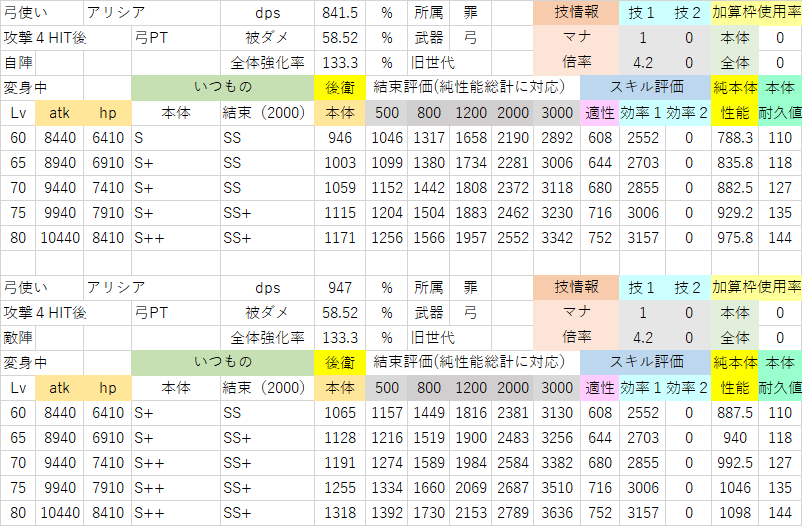Select the 882.5 performance cell
This screenshot has height=526, width=802.
pyautogui.click(x=734, y=188)
